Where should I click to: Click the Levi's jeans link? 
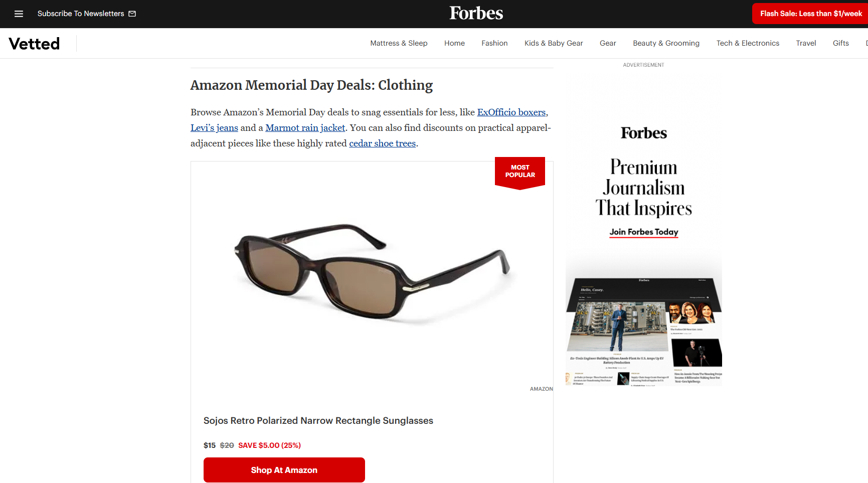(x=214, y=128)
